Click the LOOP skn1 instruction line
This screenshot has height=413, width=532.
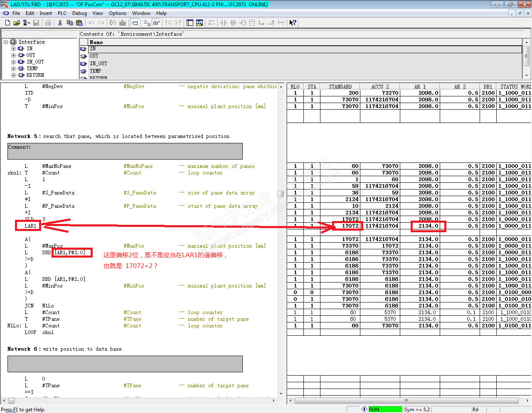(37, 332)
